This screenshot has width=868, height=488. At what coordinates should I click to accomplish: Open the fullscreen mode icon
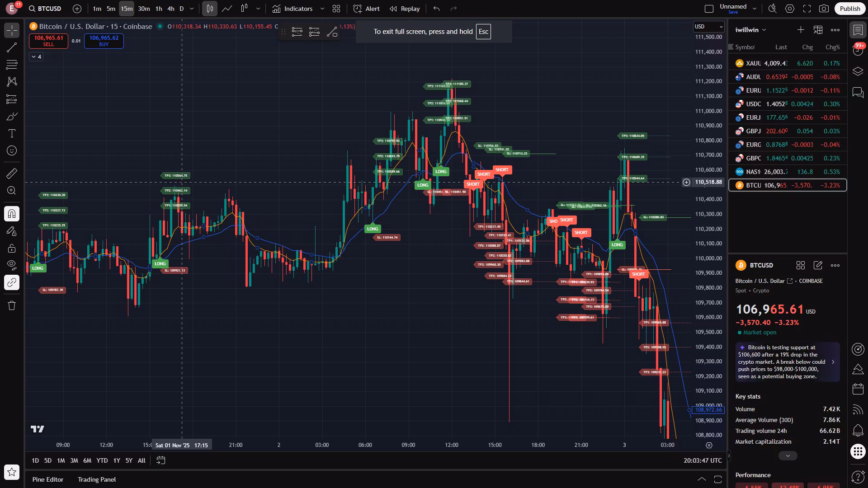(x=807, y=9)
